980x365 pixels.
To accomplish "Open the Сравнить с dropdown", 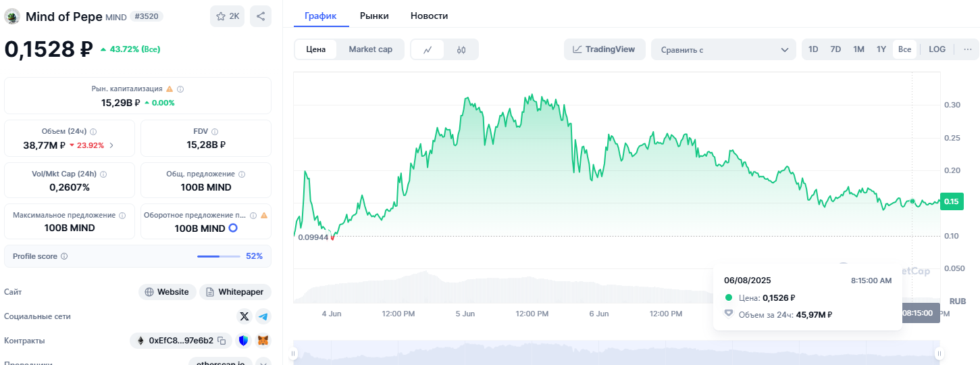I will [x=724, y=49].
